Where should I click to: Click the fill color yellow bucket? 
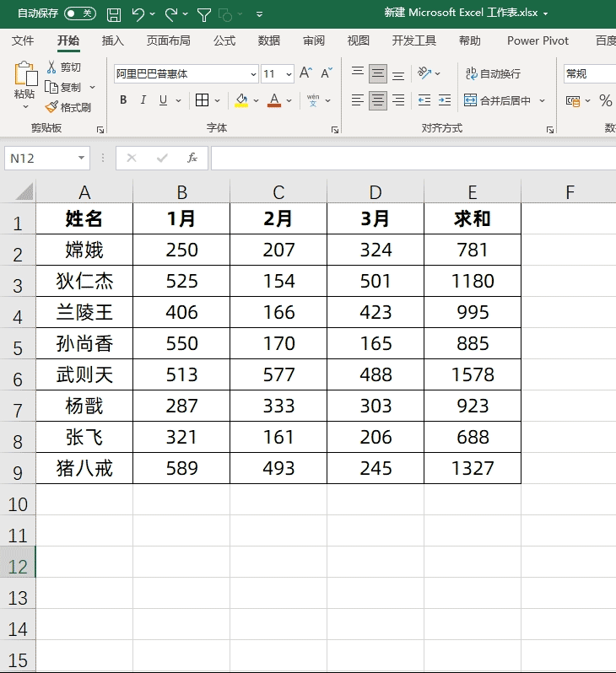click(x=241, y=100)
